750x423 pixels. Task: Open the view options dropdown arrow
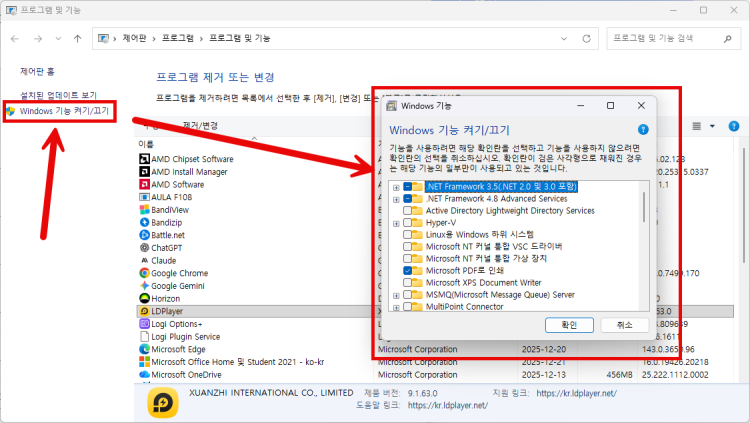tap(712, 126)
